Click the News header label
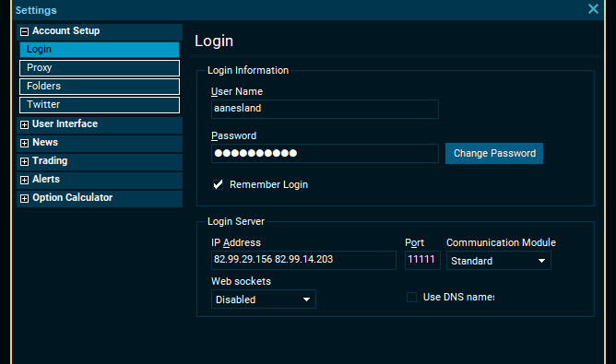616x364 pixels. pyautogui.click(x=45, y=142)
